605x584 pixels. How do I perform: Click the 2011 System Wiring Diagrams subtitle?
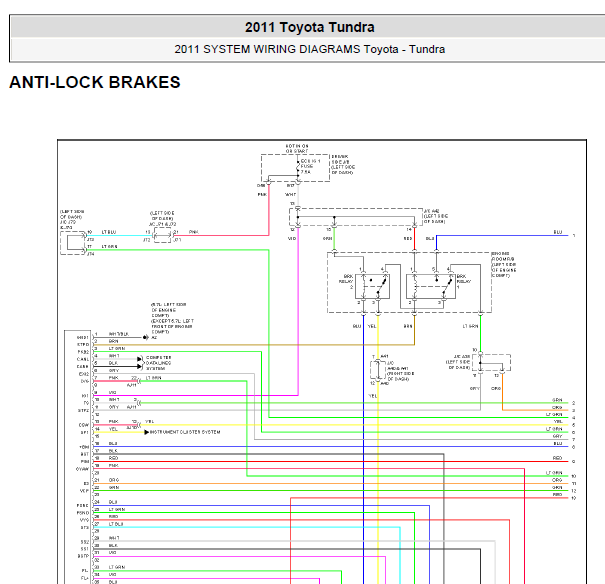coord(309,49)
